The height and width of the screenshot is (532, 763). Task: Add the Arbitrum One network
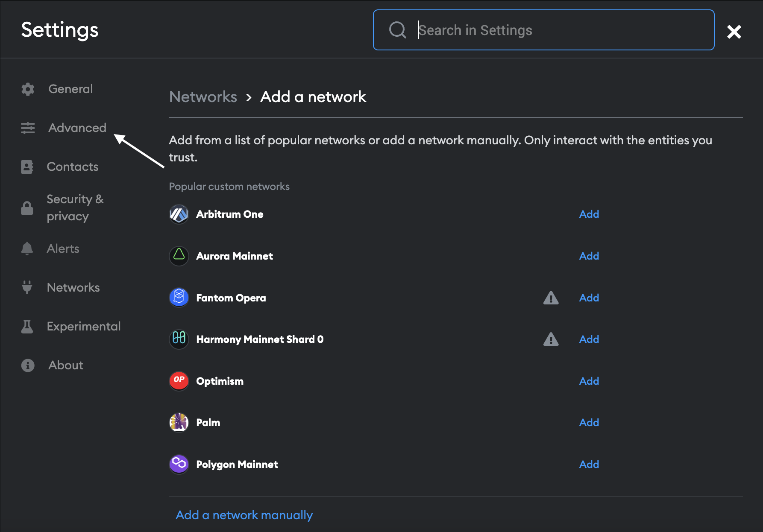(589, 214)
